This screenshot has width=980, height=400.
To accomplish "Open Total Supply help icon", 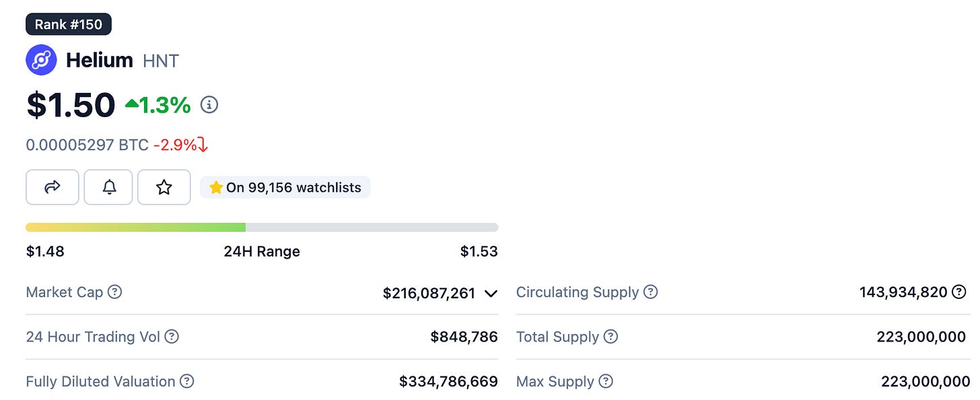I will click(610, 337).
